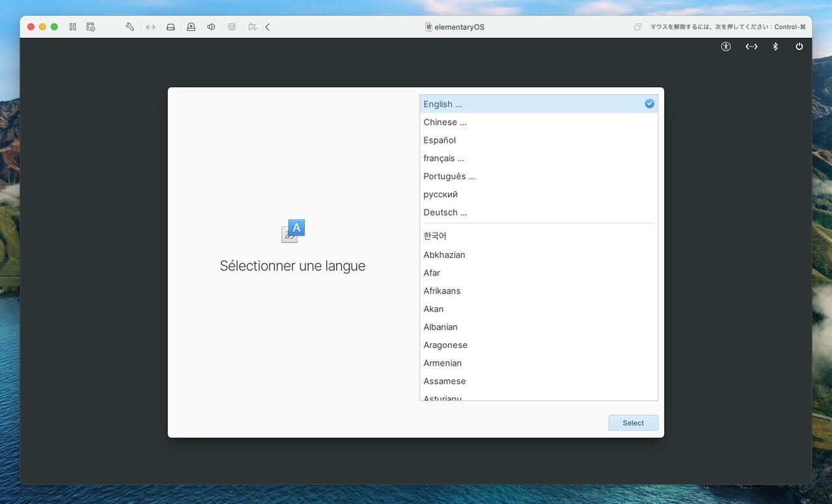Choose русский language
The height and width of the screenshot is (504, 832).
(x=539, y=194)
